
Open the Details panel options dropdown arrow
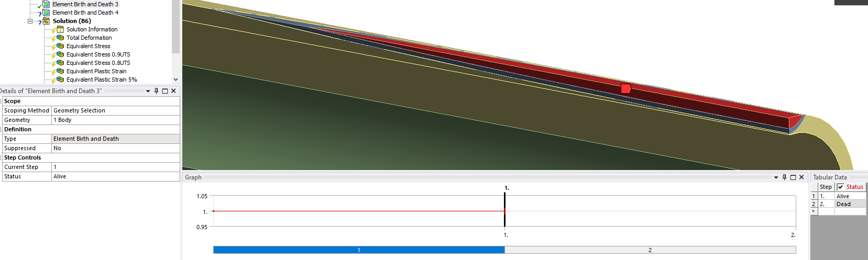pos(148,91)
